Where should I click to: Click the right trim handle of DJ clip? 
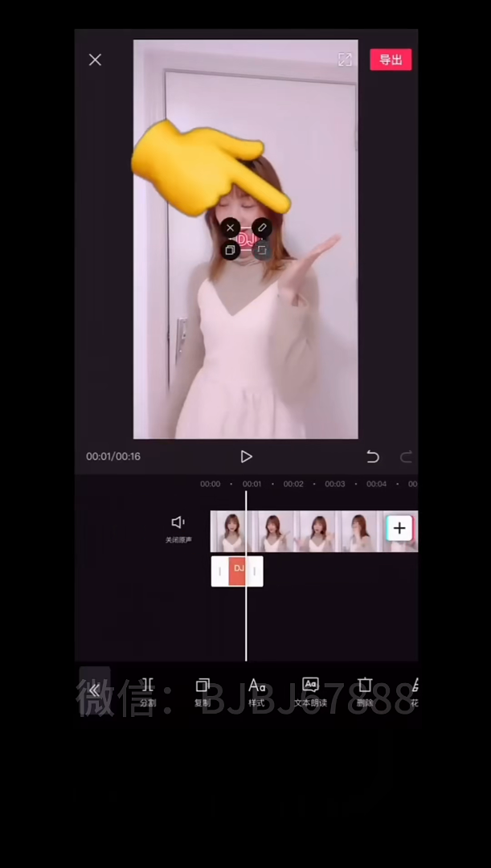point(254,571)
